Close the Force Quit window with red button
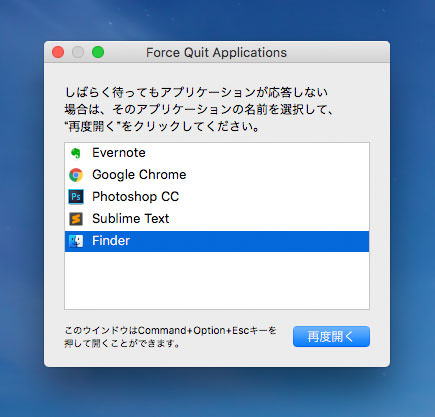 click(x=58, y=52)
